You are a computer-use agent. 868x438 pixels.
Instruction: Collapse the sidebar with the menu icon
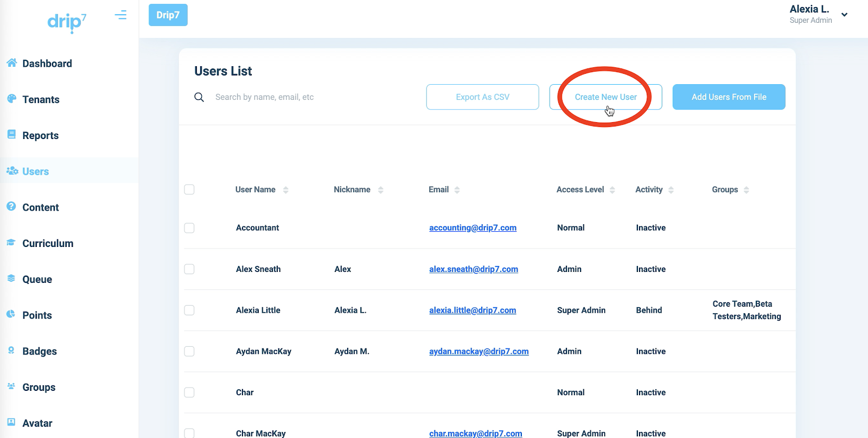(x=120, y=15)
